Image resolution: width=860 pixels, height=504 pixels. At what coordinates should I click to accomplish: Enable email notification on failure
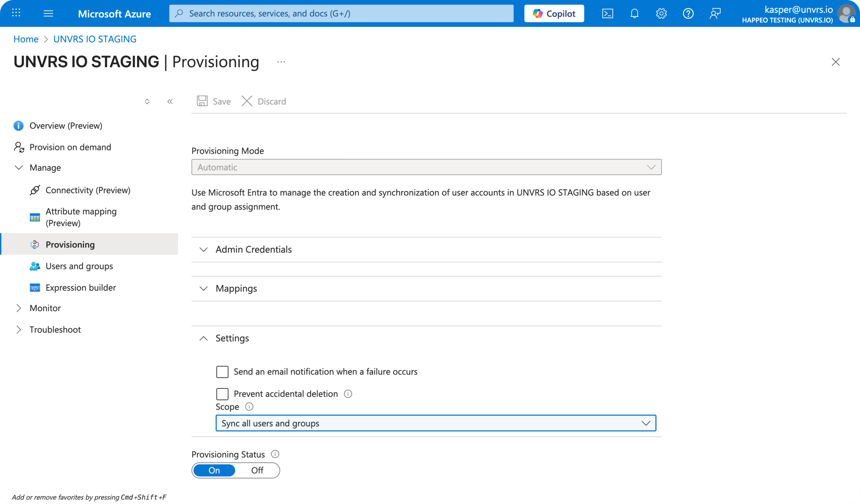click(222, 372)
